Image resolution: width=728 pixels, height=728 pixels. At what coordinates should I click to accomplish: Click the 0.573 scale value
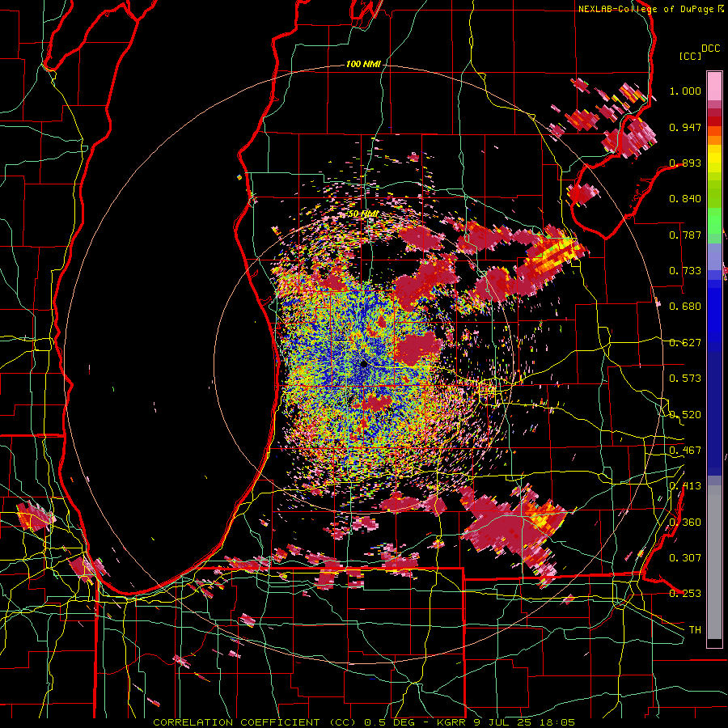(x=685, y=379)
